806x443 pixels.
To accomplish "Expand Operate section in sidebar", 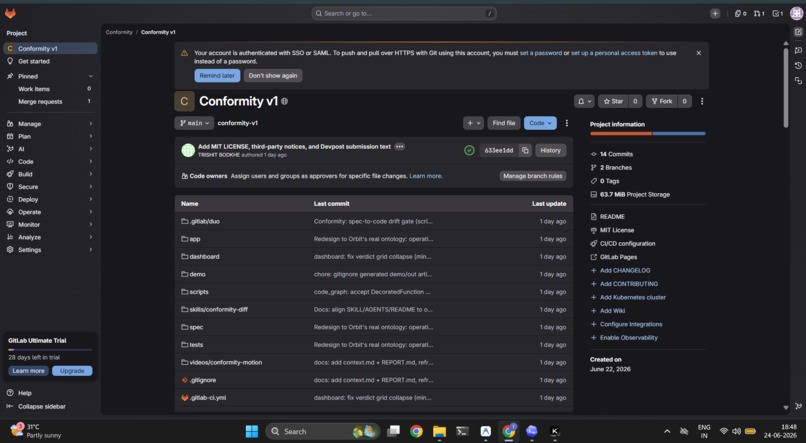I will [50, 212].
